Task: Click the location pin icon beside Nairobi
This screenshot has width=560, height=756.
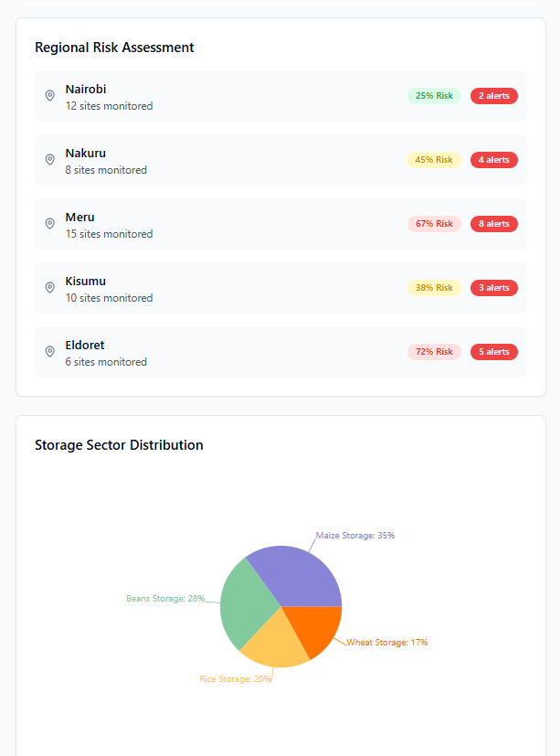Action: [x=49, y=96]
